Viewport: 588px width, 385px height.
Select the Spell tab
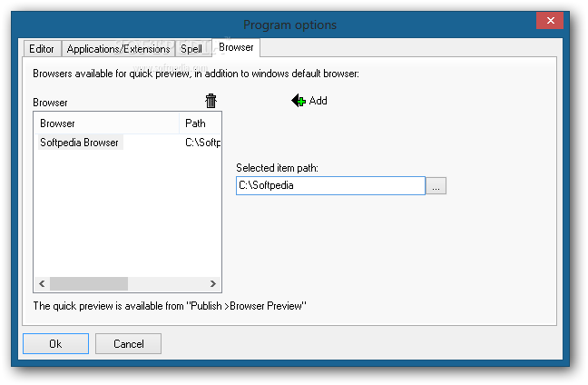point(193,49)
